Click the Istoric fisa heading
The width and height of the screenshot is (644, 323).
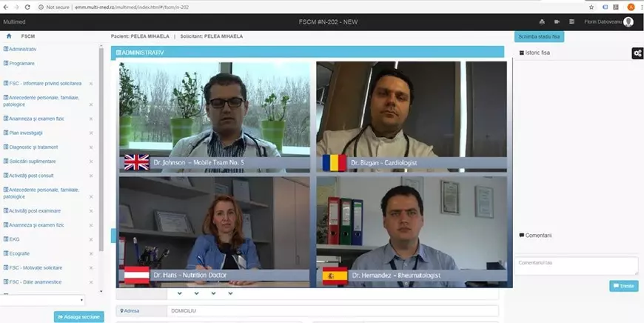coord(534,53)
